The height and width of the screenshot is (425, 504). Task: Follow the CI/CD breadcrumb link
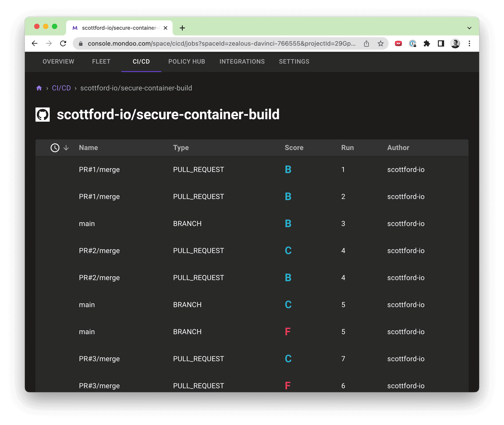click(61, 88)
